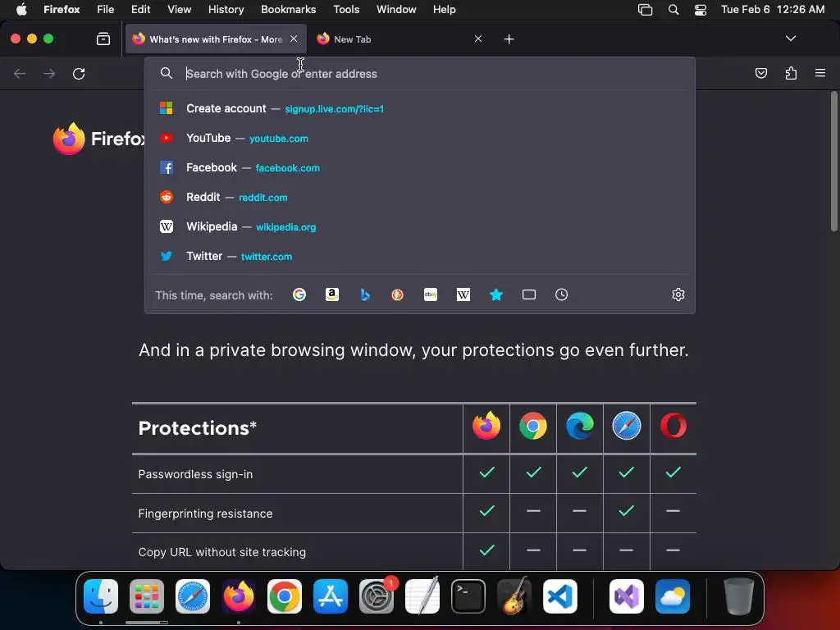Open the Apple menu
Image resolution: width=840 pixels, height=630 pixels.
21,10
